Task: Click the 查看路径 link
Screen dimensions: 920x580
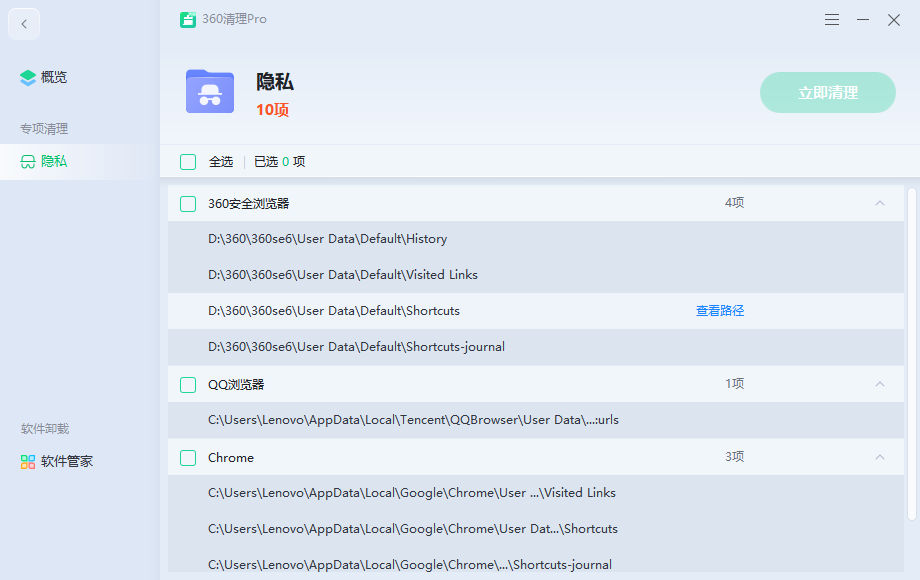Action: pos(720,311)
